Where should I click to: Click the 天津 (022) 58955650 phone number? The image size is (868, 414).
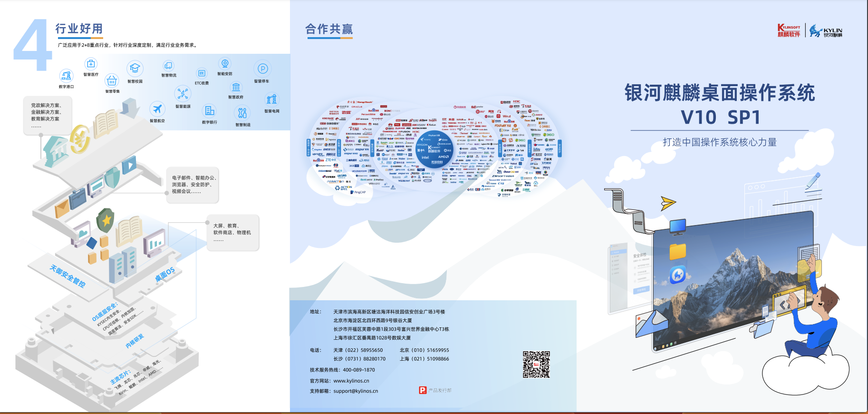pyautogui.click(x=358, y=350)
